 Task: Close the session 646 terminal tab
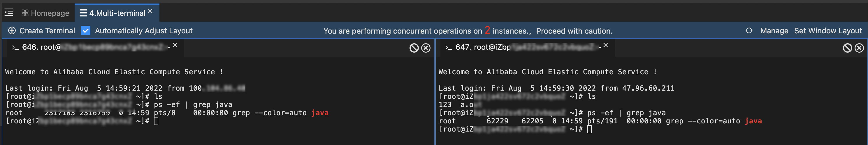point(175,45)
